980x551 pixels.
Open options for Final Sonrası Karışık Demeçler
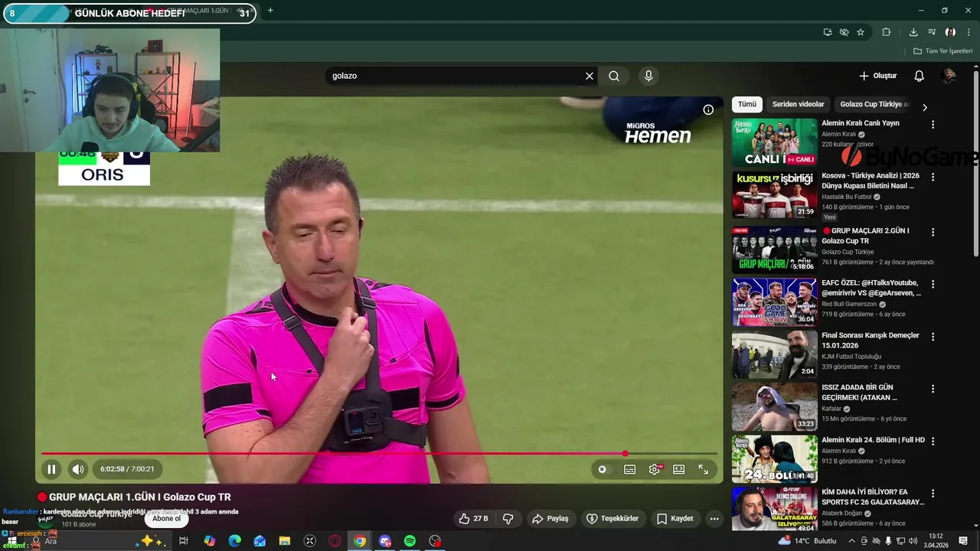coord(933,336)
